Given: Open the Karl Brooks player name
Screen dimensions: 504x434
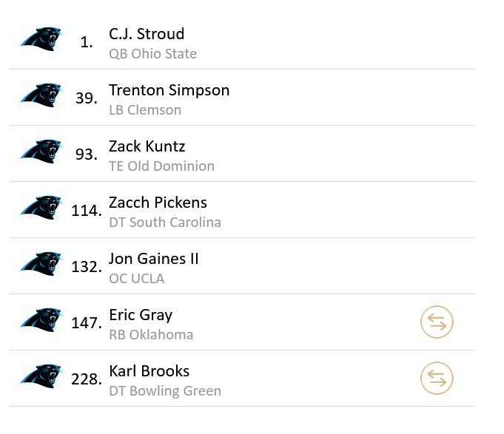Looking at the screenshot, I should [149, 371].
